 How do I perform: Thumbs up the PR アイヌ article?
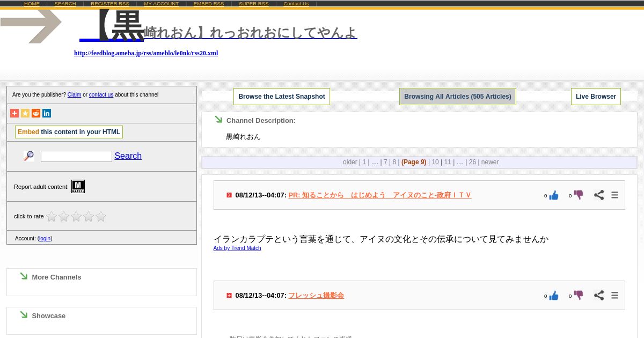(554, 195)
